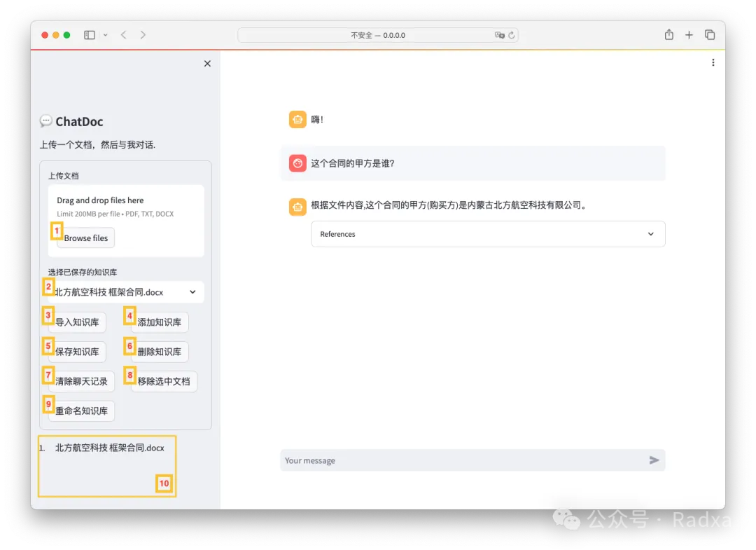The image size is (756, 550).
Task: Go forward with the Safari forward arrow
Action: [143, 35]
